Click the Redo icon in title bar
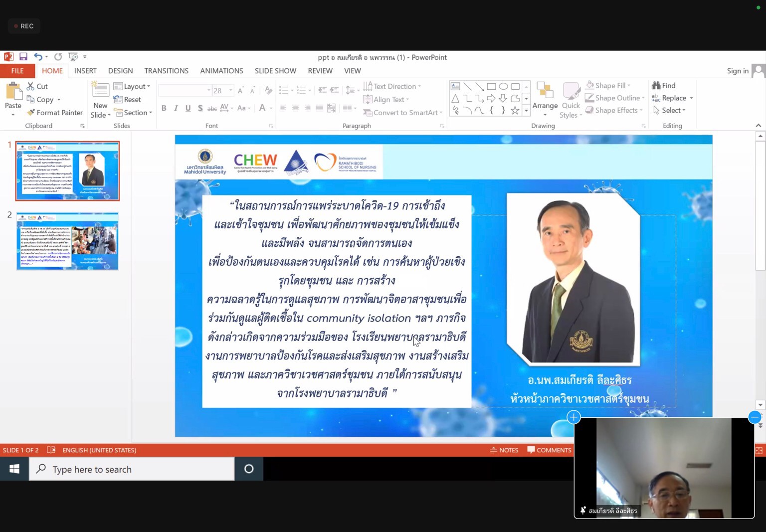Screen dimensions: 766x532 point(58,57)
